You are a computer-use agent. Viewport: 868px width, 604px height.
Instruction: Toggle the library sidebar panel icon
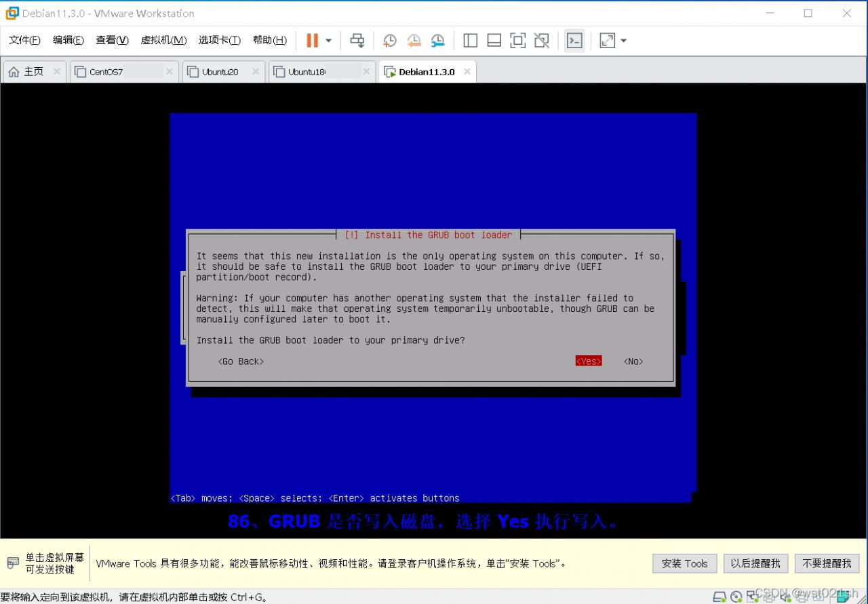click(x=470, y=41)
